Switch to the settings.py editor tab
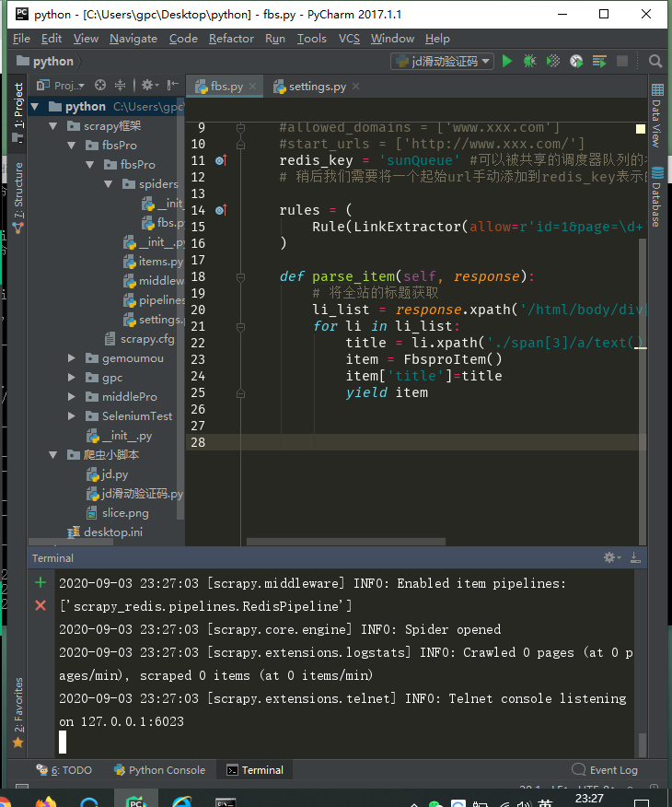Screen dimensions: 672x807 coord(317,87)
